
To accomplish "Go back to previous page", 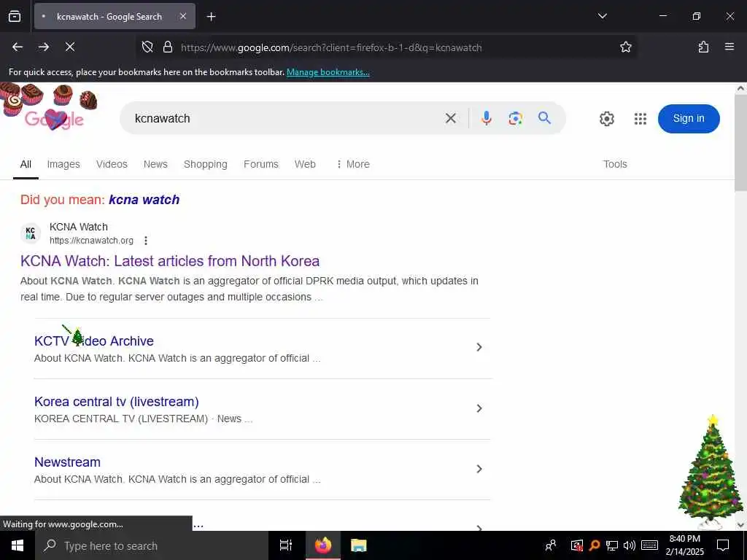I will (18, 47).
